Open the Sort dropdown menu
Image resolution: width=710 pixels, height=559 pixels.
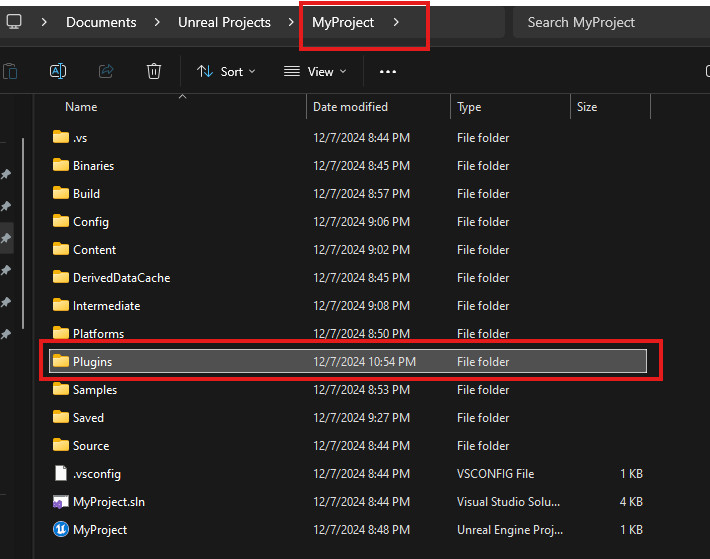point(226,71)
